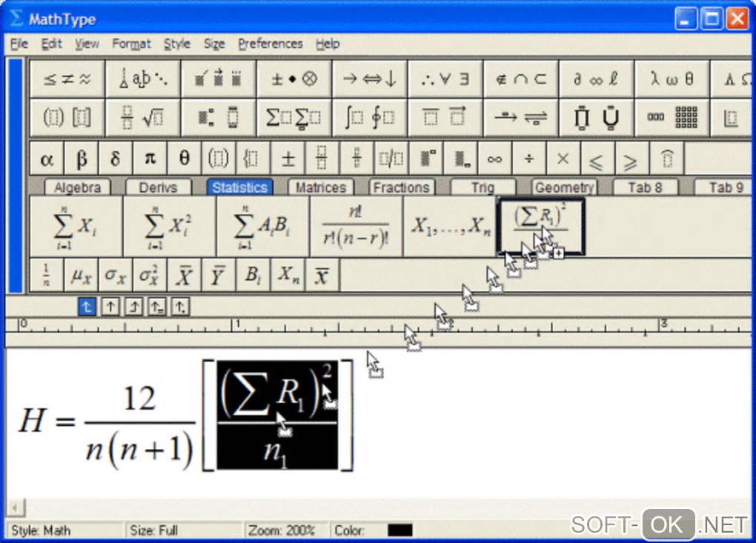Open the Edit menu
Image resolution: width=756 pixels, height=543 pixels.
point(52,44)
